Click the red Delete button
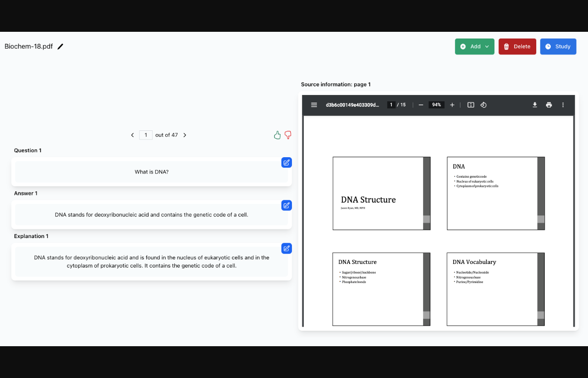Screen dimensions: 588x378 tap(517, 46)
